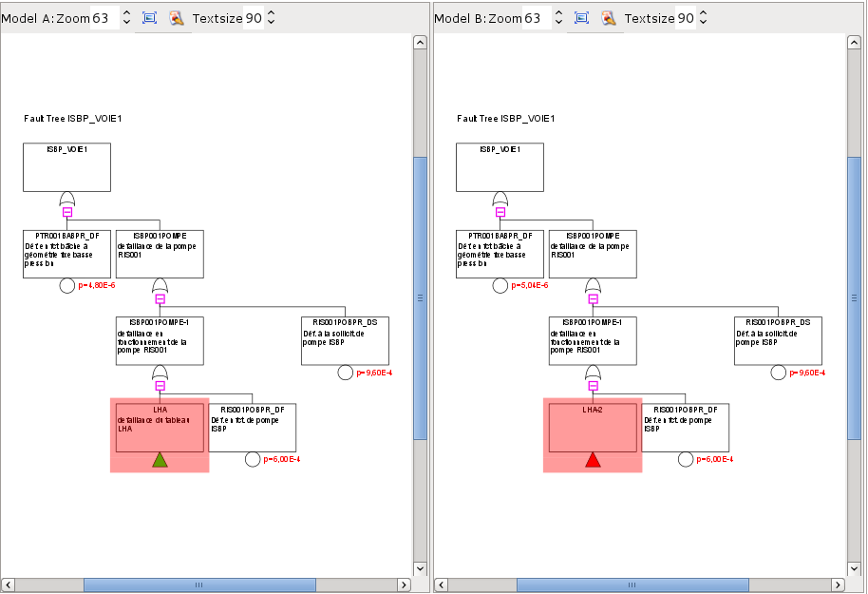The height and width of the screenshot is (594, 868).
Task: Select the highlighted LHA node in Model A
Action: 160,428
